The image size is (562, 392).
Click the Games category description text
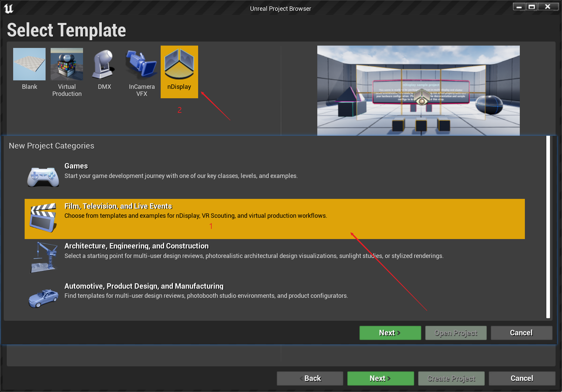click(x=181, y=176)
